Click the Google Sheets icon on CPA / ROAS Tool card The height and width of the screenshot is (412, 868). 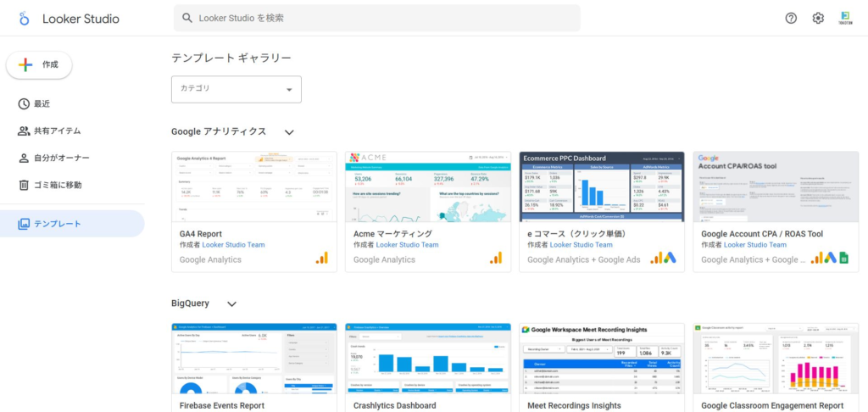click(844, 258)
